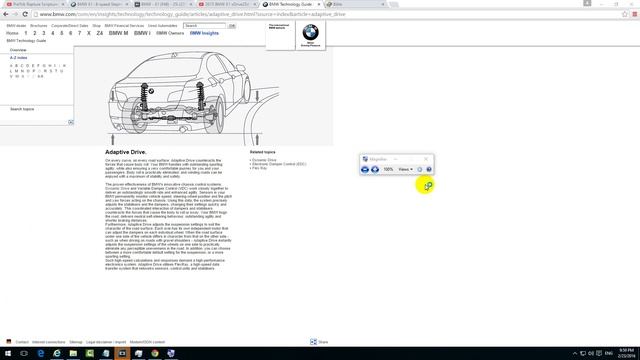Open Microsoft Edge from the taskbar

pos(40,353)
